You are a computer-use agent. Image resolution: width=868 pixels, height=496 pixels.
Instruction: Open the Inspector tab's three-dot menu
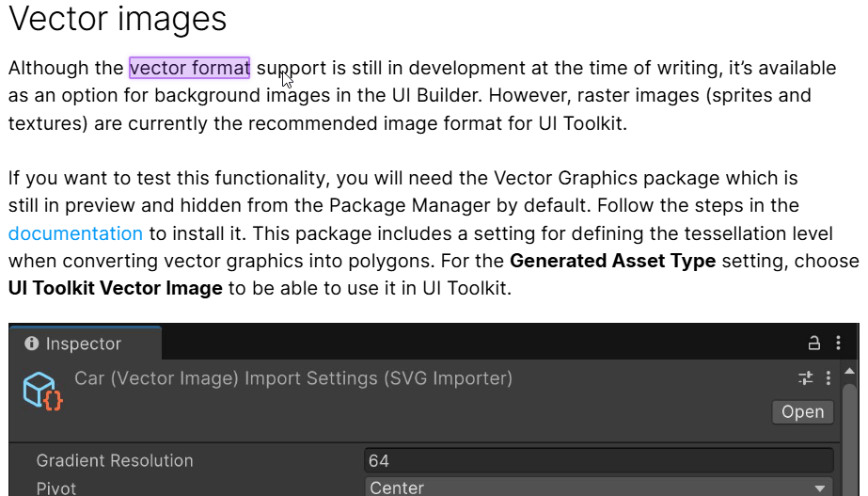[x=838, y=343]
